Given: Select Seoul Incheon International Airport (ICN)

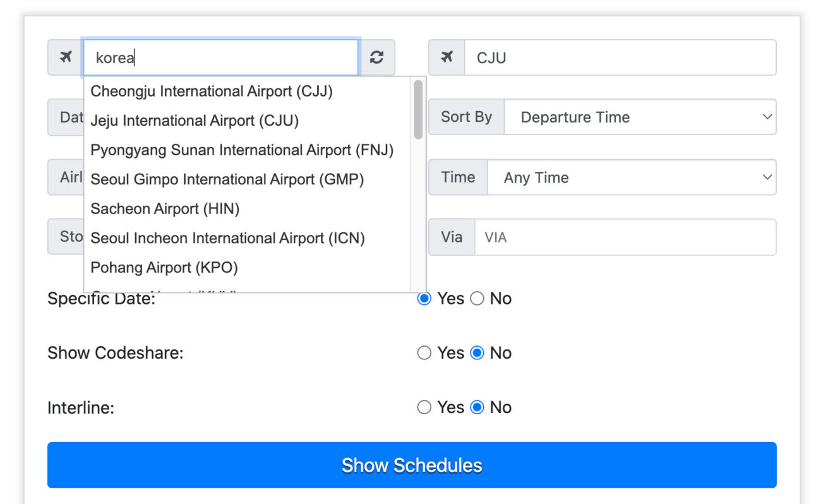Looking at the screenshot, I should [x=227, y=238].
